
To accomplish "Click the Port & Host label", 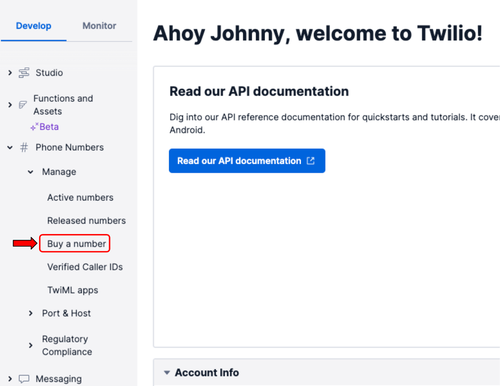I will coord(66,313).
